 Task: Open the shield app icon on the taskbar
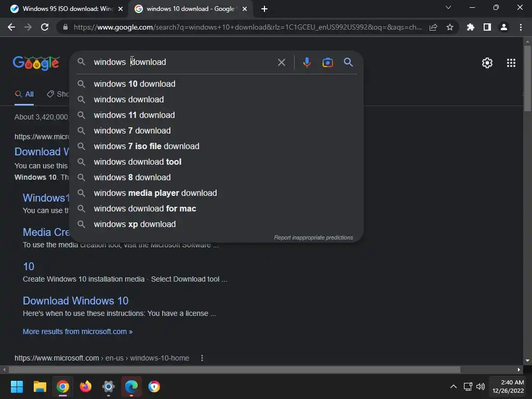(x=154, y=387)
